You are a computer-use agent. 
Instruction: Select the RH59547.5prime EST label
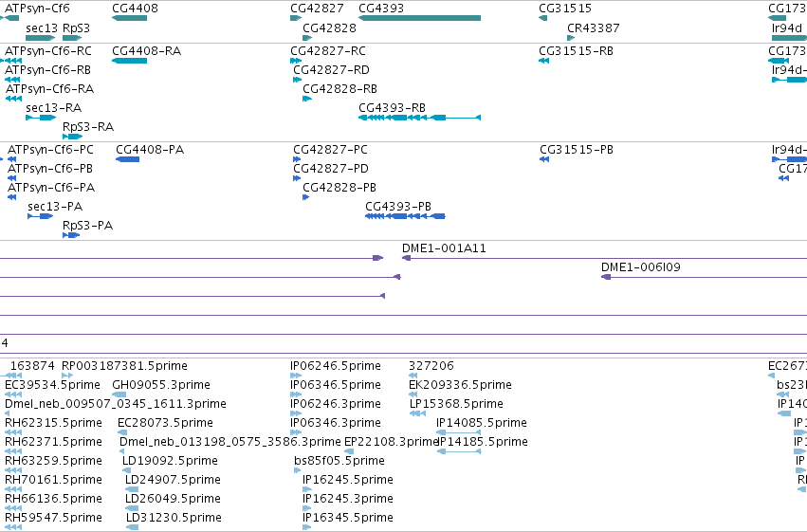53,518
